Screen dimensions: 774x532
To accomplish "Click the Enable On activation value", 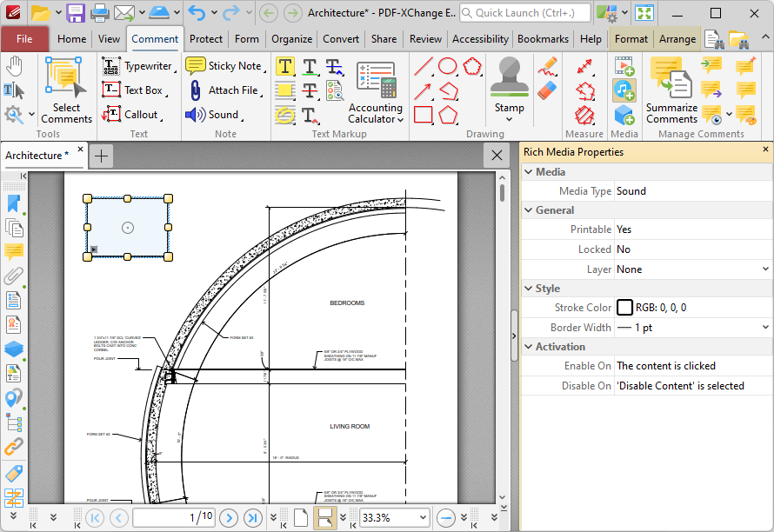I will click(693, 366).
